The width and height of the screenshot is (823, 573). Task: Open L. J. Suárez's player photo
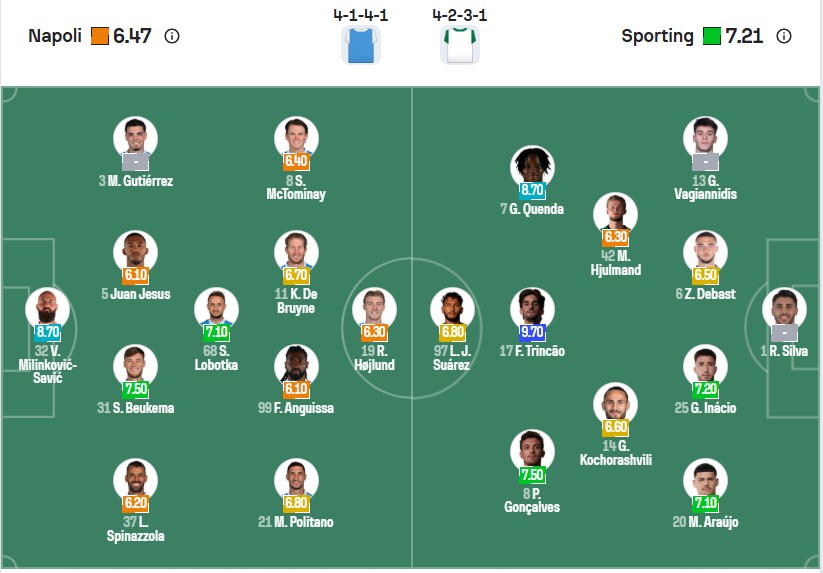coord(452,309)
